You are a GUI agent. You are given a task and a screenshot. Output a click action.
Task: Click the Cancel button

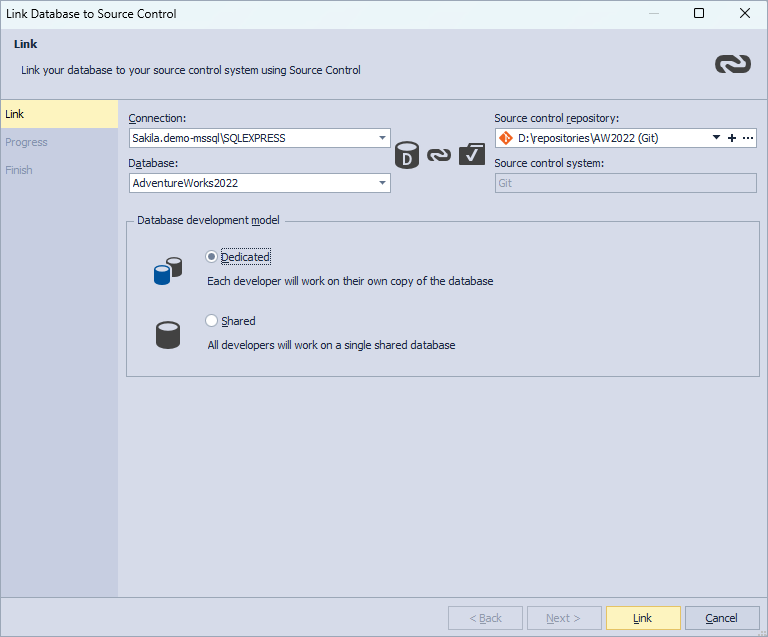722,618
